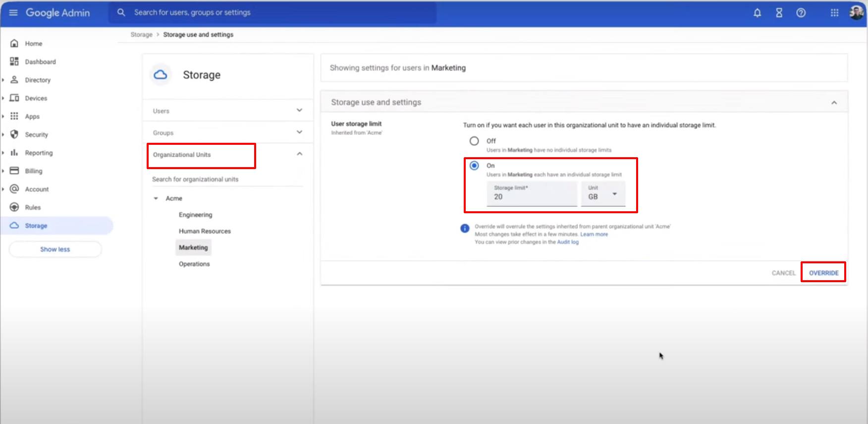
Task: Open the Audit log link
Action: [568, 242]
